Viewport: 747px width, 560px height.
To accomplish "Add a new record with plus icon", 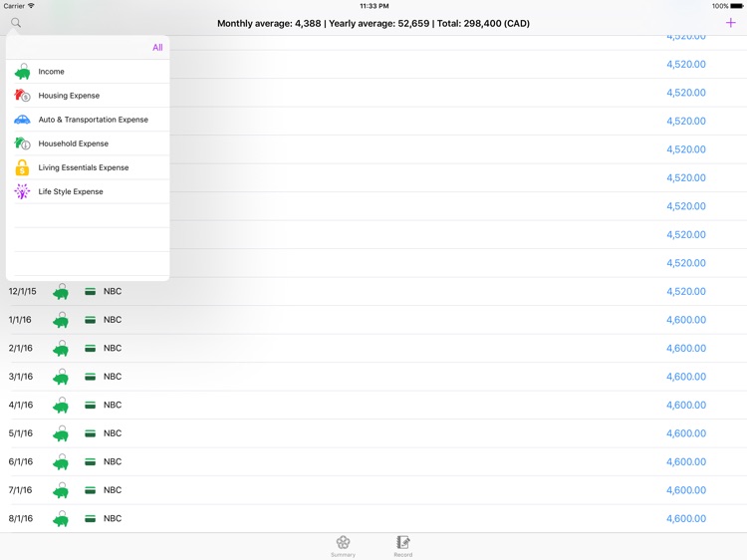I will pos(730,23).
